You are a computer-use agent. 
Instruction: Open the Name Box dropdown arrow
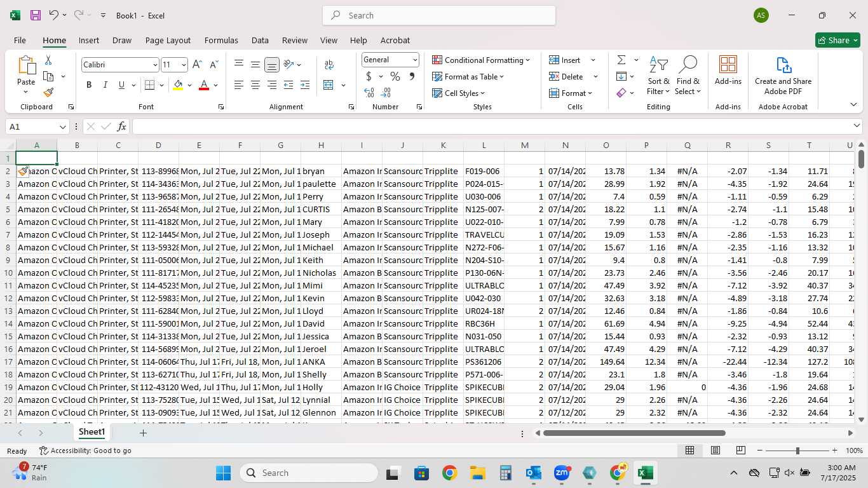pyautogui.click(x=62, y=126)
